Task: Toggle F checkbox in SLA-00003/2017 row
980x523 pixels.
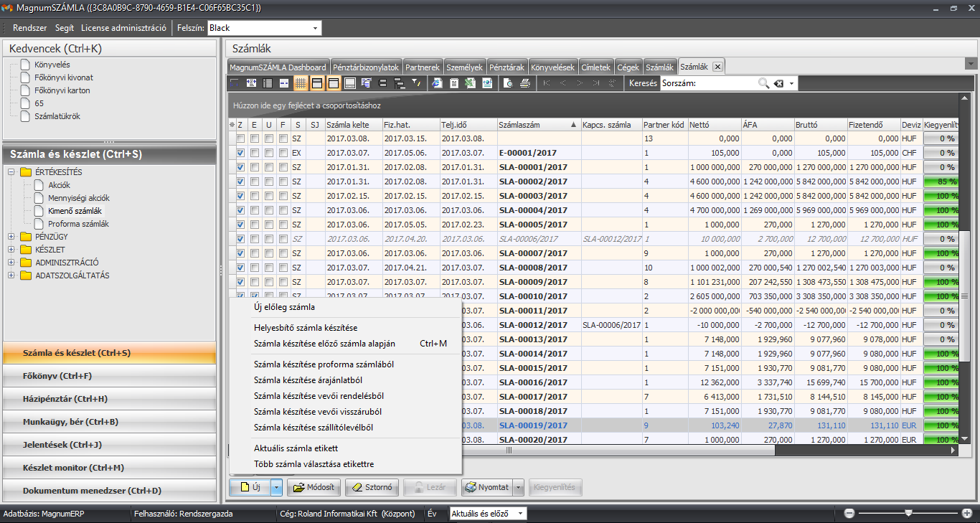Action: [x=283, y=196]
